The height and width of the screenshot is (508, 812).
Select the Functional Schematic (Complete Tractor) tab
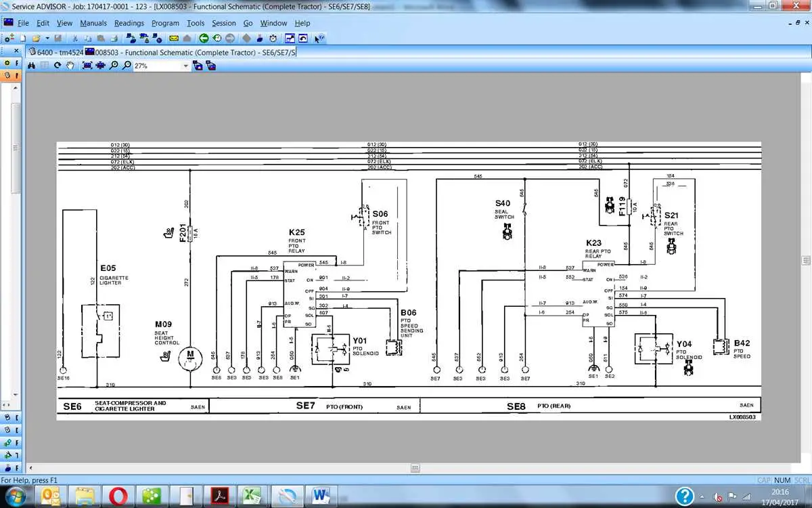191,52
